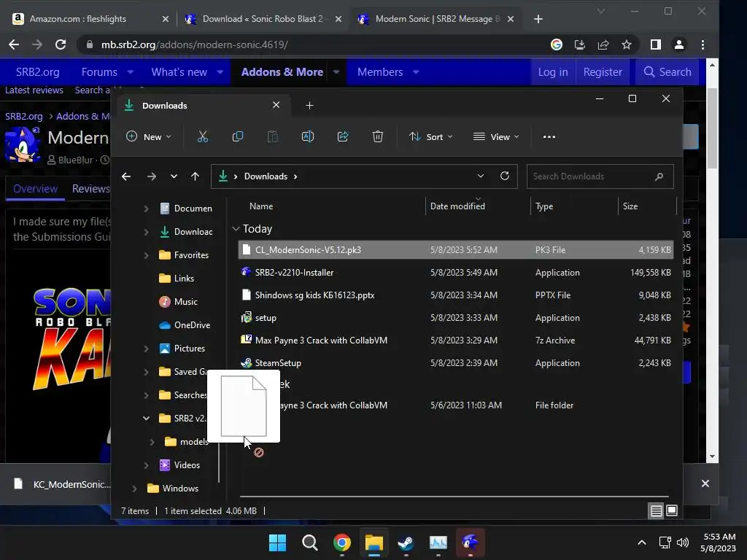Screen dimensions: 747x560
Task: Collapse the SRB2 v2 folder node
Action: point(146,419)
